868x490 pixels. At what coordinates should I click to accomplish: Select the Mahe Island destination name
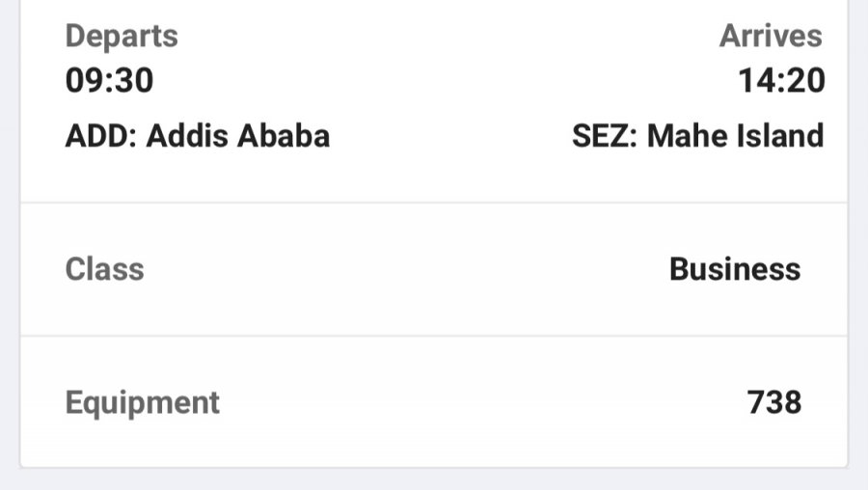[x=735, y=136]
